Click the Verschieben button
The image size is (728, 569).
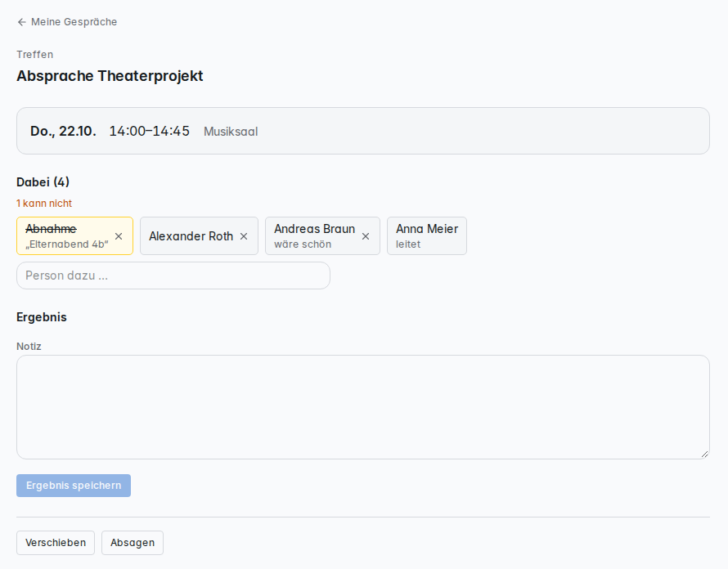point(56,543)
